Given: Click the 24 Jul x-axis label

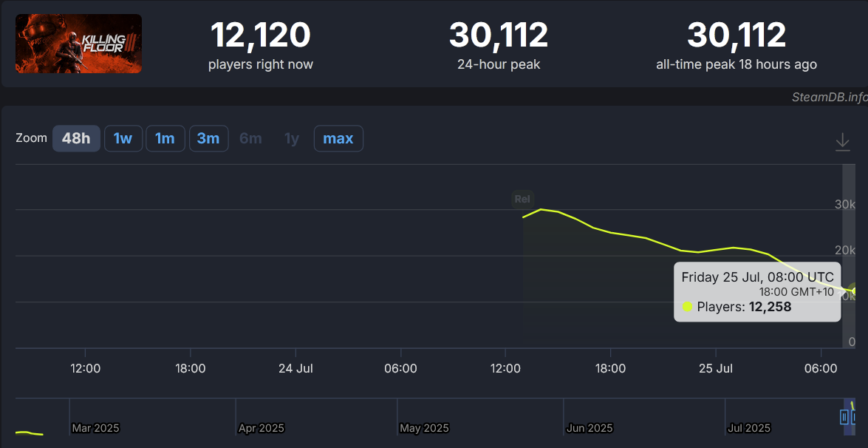Looking at the screenshot, I should [x=295, y=368].
